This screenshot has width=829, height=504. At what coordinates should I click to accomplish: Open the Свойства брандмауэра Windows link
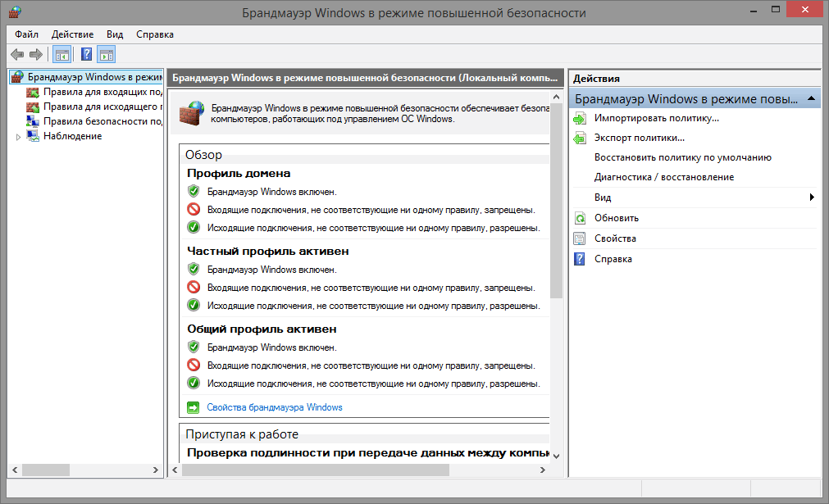coord(275,407)
